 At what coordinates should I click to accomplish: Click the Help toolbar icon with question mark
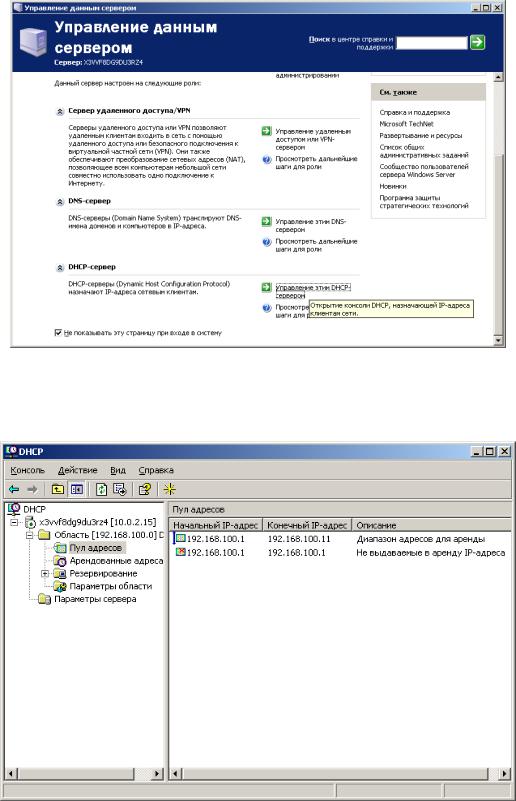145,489
